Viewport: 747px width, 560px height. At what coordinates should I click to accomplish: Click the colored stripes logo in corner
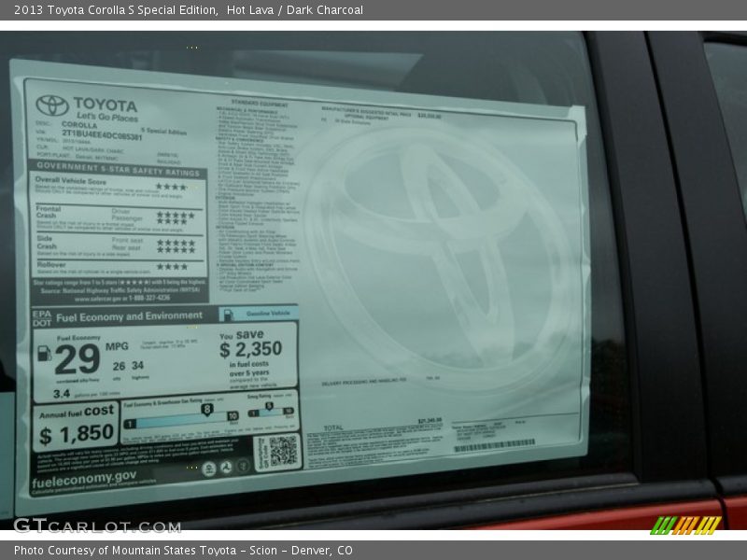coord(684,525)
